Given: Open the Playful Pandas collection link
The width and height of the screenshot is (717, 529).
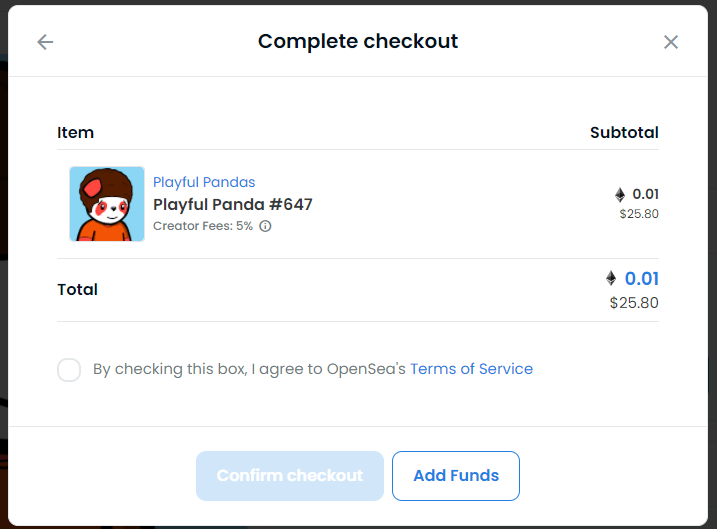Looking at the screenshot, I should 204,182.
